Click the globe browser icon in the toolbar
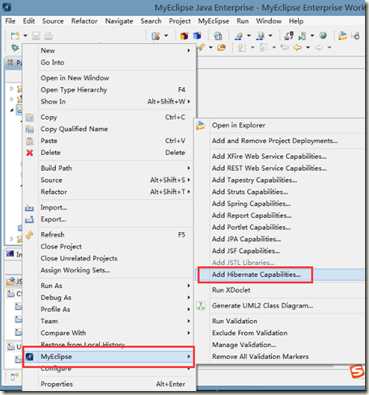Viewport: 369px width, 395px height. (323, 36)
